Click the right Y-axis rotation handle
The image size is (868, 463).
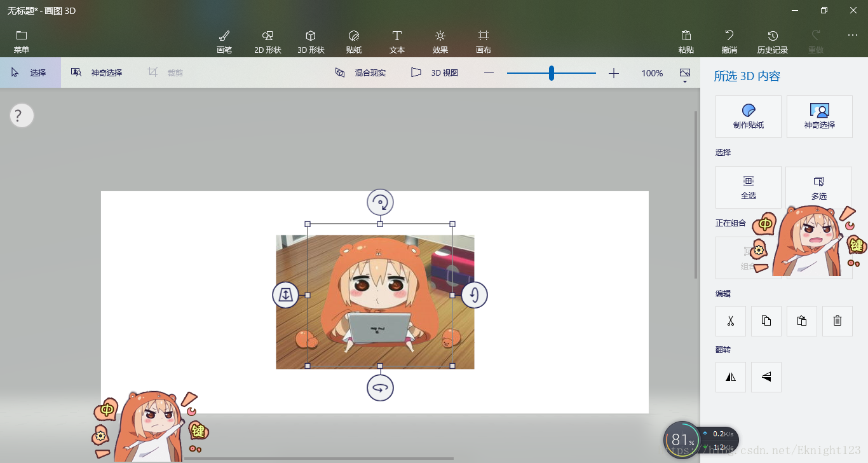tap(474, 295)
